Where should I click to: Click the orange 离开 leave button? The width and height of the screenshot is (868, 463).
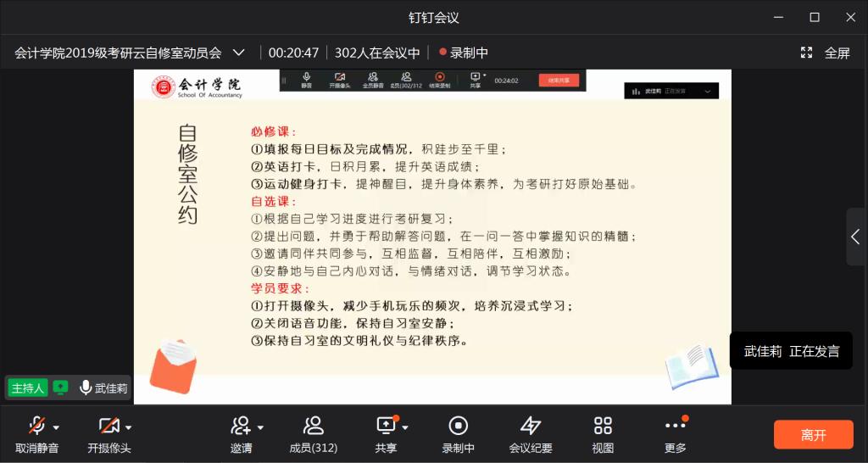[x=813, y=435]
